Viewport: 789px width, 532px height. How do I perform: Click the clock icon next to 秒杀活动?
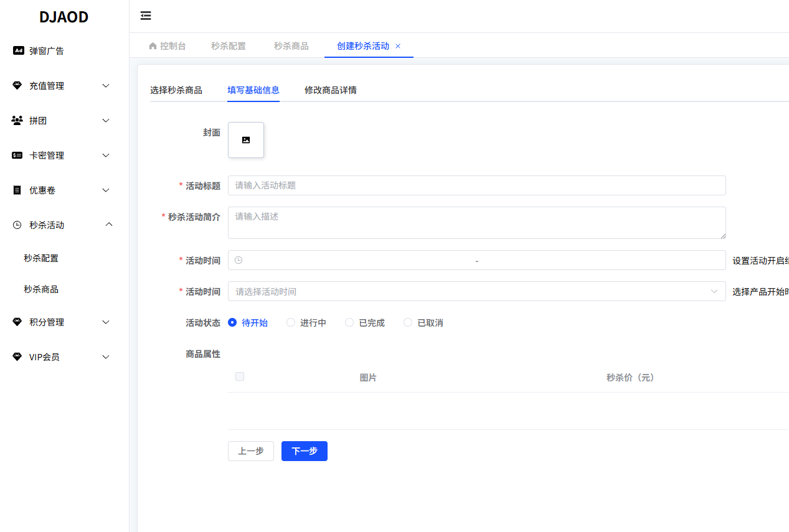point(17,225)
